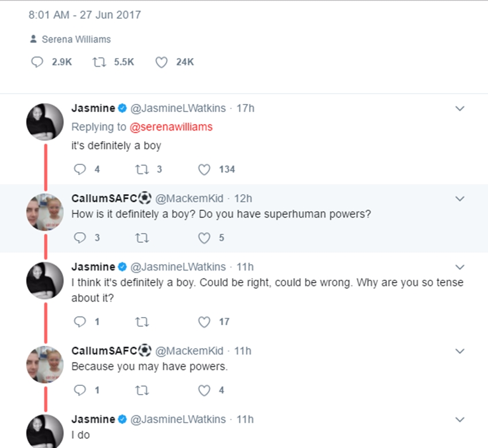Open the tagged Serena Williams profile
The width and height of the screenshot is (488, 448).
76,40
